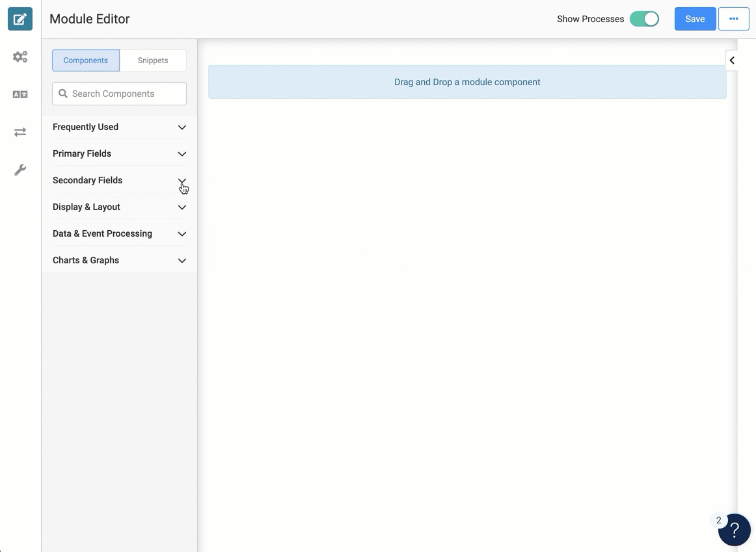Open the wrench tools icon
This screenshot has width=756, height=552.
(20, 170)
